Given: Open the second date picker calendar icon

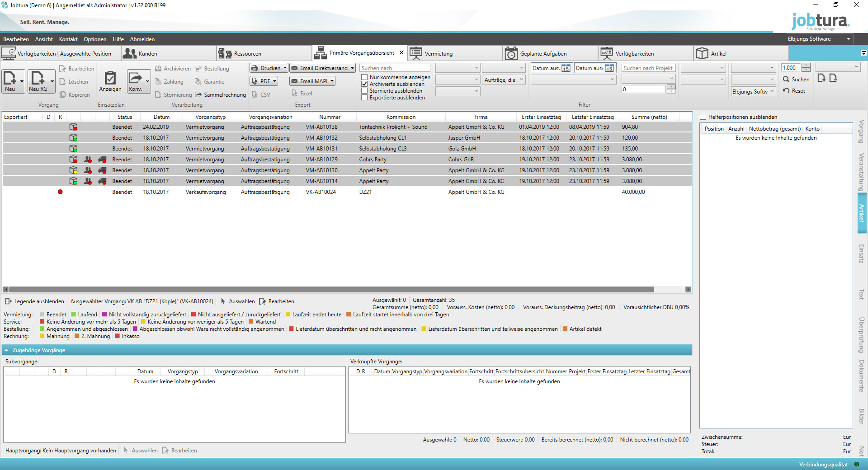Looking at the screenshot, I should (609, 68).
